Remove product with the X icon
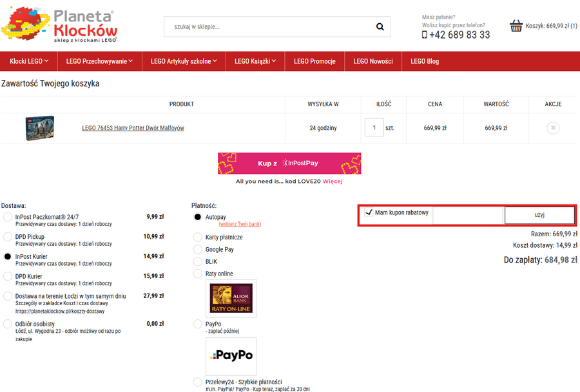Screen dimensions: 580x392 tap(552, 128)
